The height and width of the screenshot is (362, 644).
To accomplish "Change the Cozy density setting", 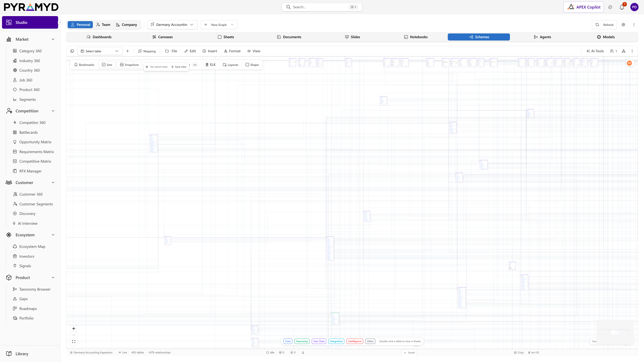I will click(519, 353).
